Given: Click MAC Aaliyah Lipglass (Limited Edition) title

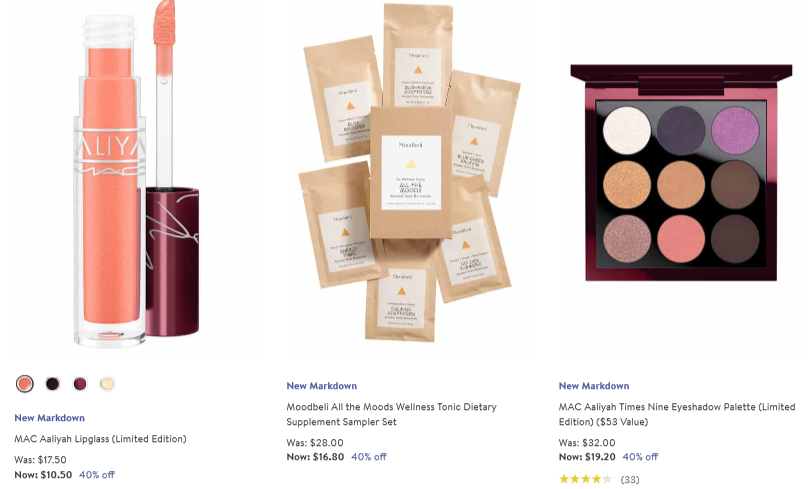Looking at the screenshot, I should pos(100,439).
